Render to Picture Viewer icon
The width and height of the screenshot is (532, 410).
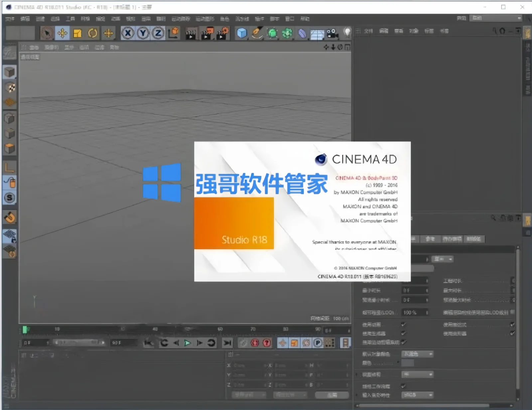pyautogui.click(x=207, y=33)
